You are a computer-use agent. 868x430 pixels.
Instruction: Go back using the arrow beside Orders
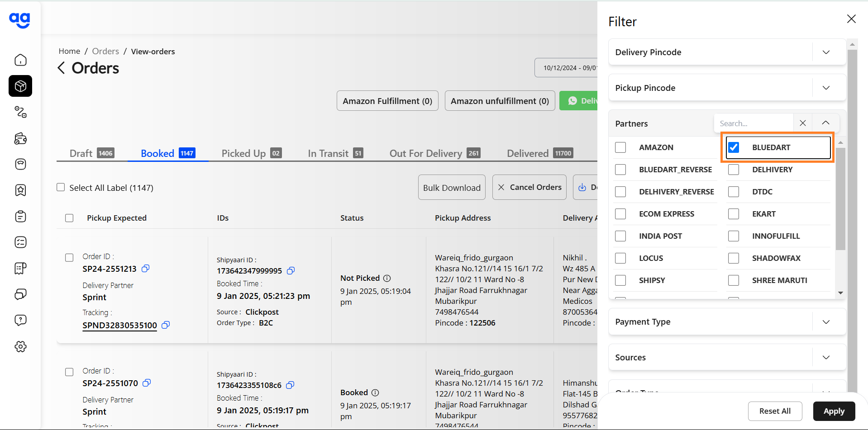62,68
